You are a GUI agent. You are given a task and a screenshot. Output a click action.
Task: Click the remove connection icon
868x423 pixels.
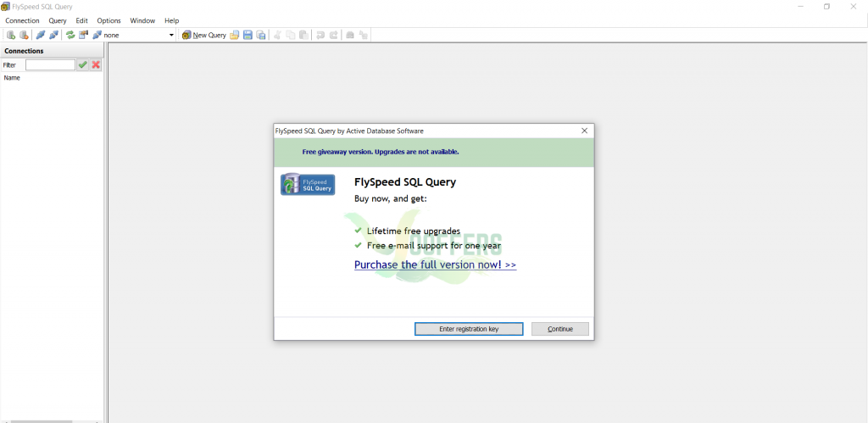point(24,35)
